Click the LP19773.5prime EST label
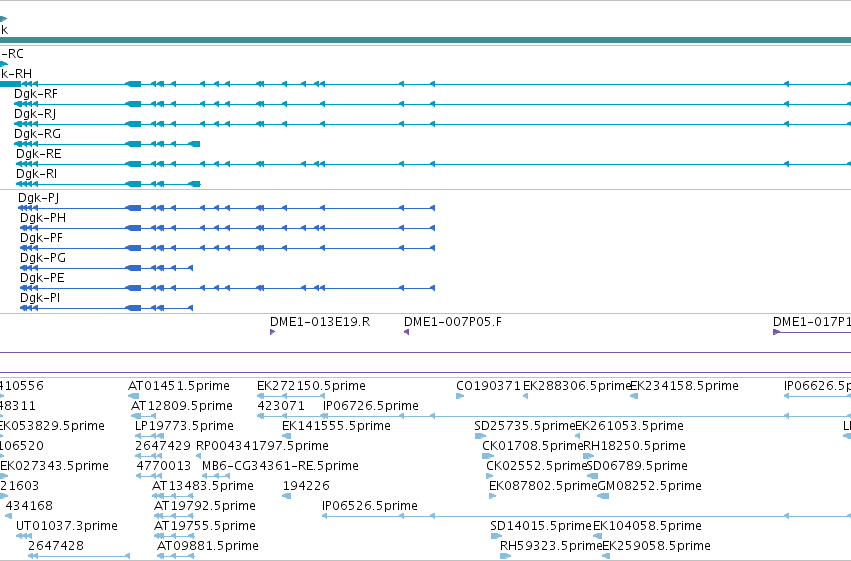This screenshot has width=851, height=561. [x=184, y=426]
